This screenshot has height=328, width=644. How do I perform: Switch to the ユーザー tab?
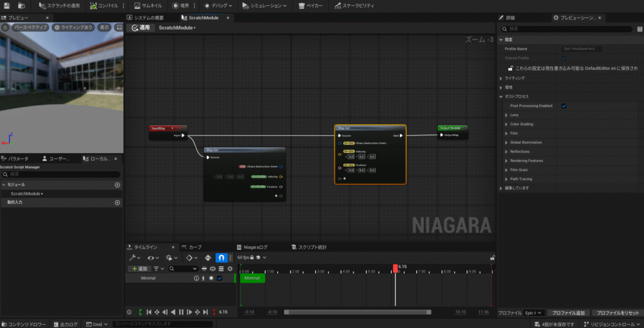(56, 159)
